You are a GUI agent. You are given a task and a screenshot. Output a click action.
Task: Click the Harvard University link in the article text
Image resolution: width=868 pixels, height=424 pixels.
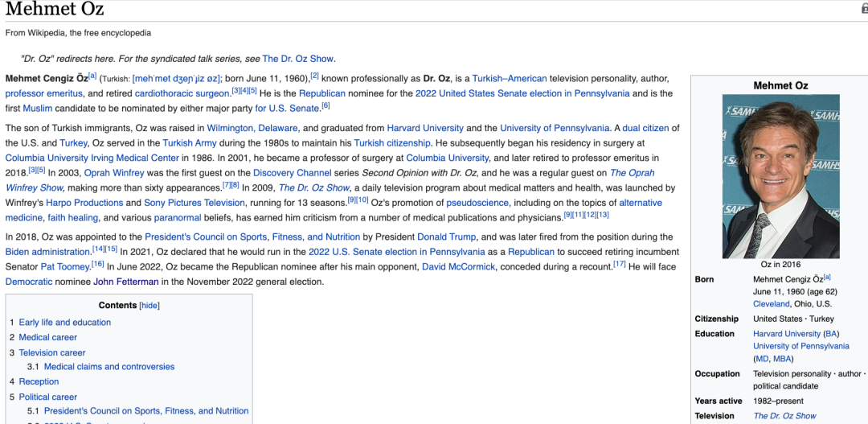pyautogui.click(x=425, y=128)
